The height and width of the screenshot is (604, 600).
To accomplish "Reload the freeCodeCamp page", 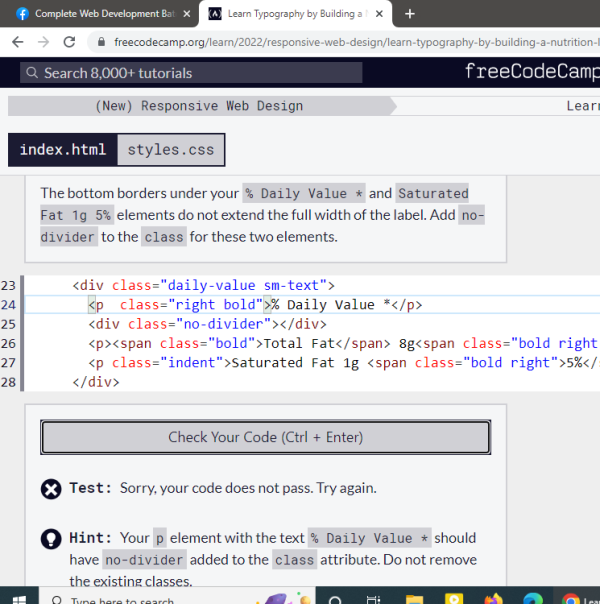I will (69, 42).
